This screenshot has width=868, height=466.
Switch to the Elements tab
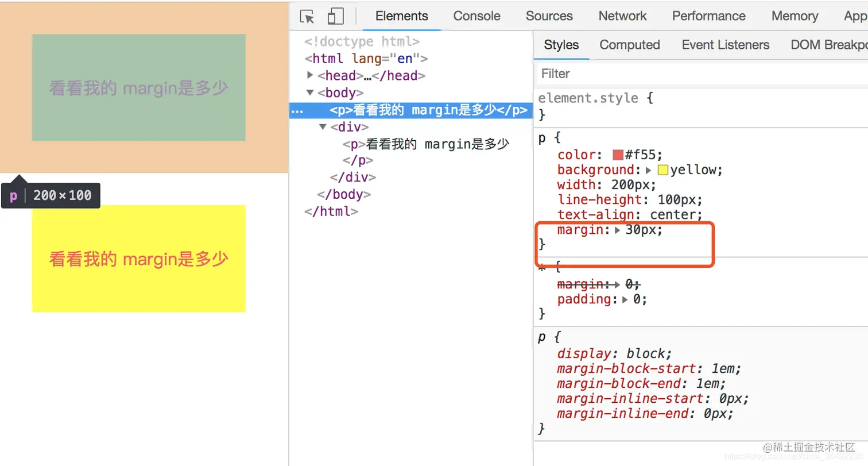click(402, 16)
